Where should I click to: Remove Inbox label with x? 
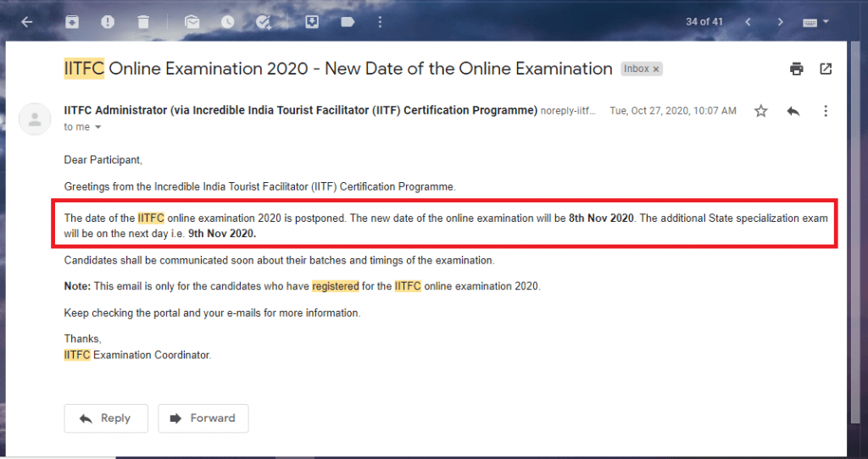[x=656, y=69]
